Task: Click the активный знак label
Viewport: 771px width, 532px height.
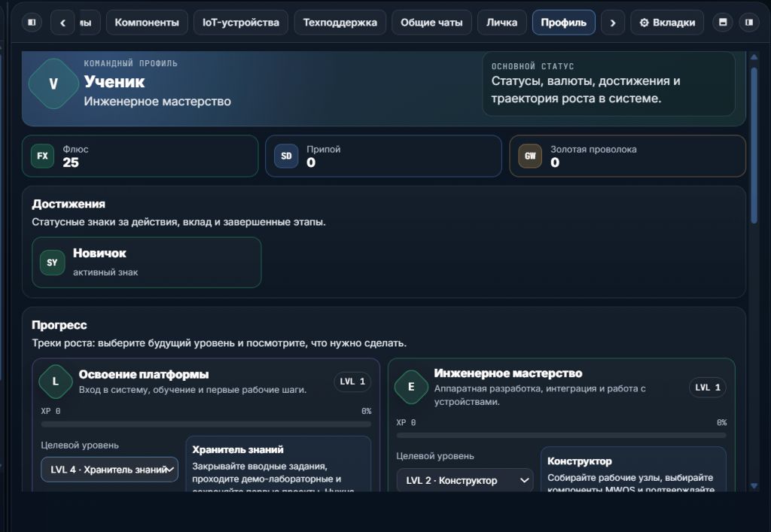Action: click(105, 272)
